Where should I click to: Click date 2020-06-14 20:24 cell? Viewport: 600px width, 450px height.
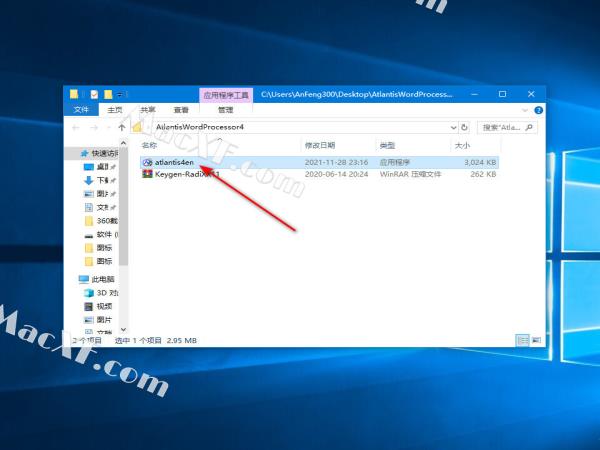pos(336,174)
